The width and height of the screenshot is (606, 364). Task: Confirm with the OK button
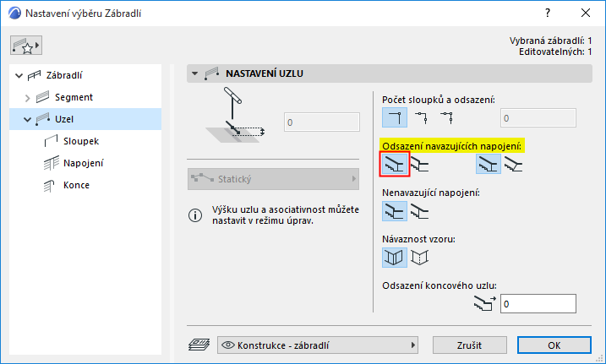tap(554, 345)
